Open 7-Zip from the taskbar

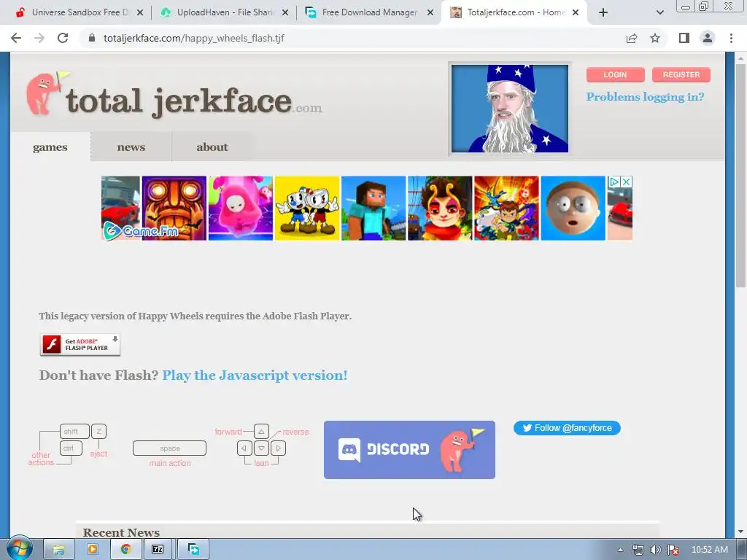pos(158,549)
